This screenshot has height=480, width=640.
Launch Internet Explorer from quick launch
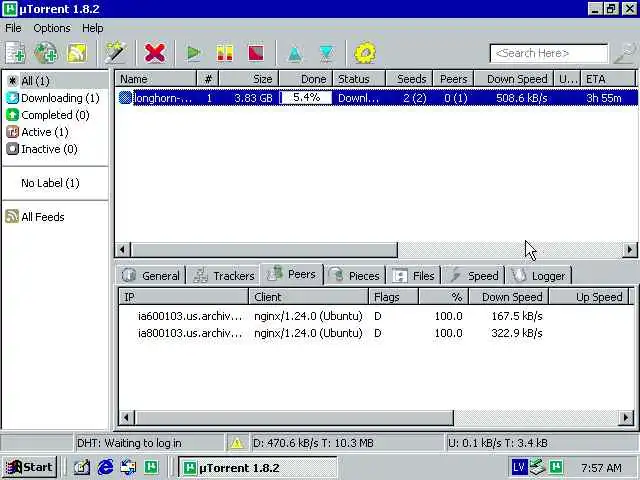click(105, 467)
